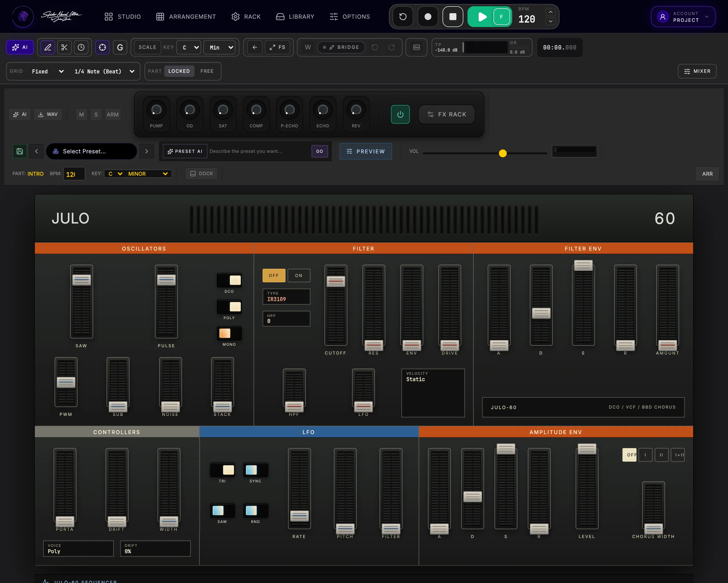Viewport: 728px width, 583px height.
Task: Click the preset description input field
Action: (x=259, y=151)
